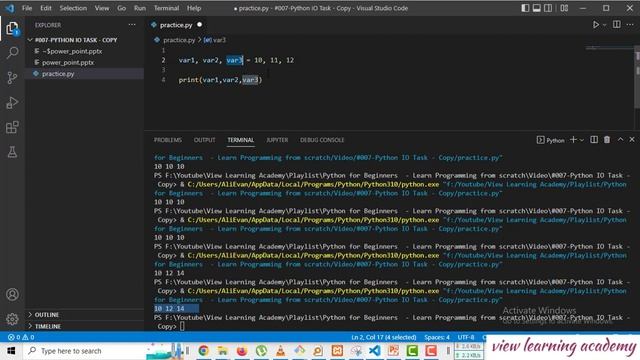Screen dimensions: 640x360
Task: Switch to the DEBUG CONSOLE tab
Action: (322, 140)
